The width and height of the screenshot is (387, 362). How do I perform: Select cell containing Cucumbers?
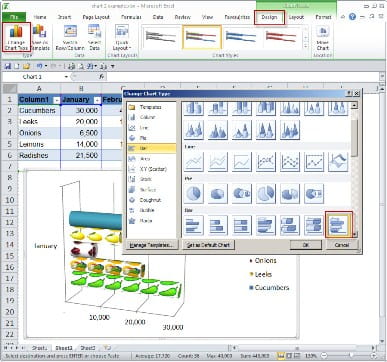tap(39, 110)
